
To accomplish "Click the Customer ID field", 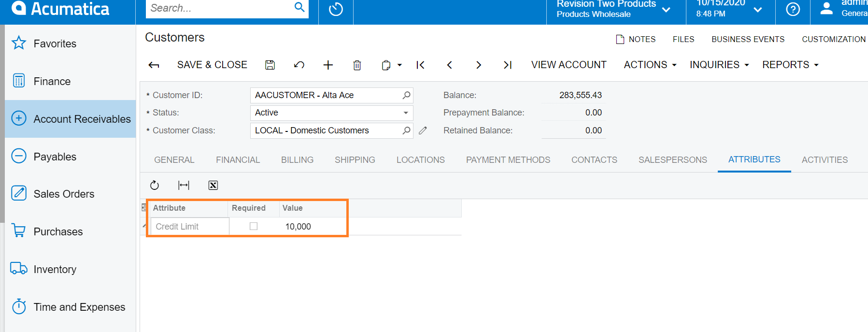I will pos(332,95).
